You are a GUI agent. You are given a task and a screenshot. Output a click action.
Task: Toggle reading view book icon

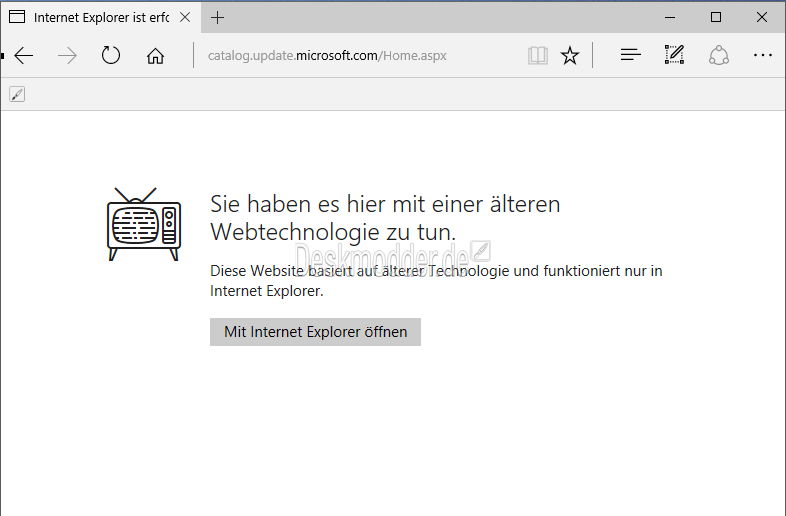click(x=537, y=55)
